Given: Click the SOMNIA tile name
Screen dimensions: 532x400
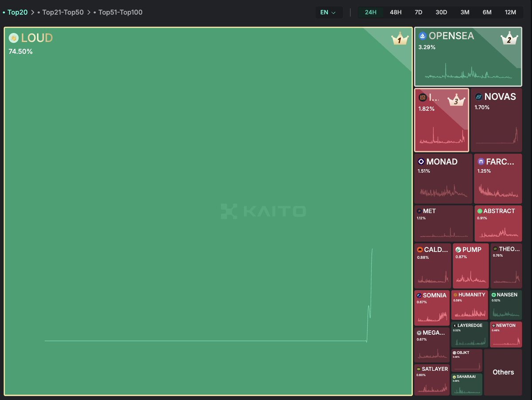Looking at the screenshot, I should tap(434, 295).
